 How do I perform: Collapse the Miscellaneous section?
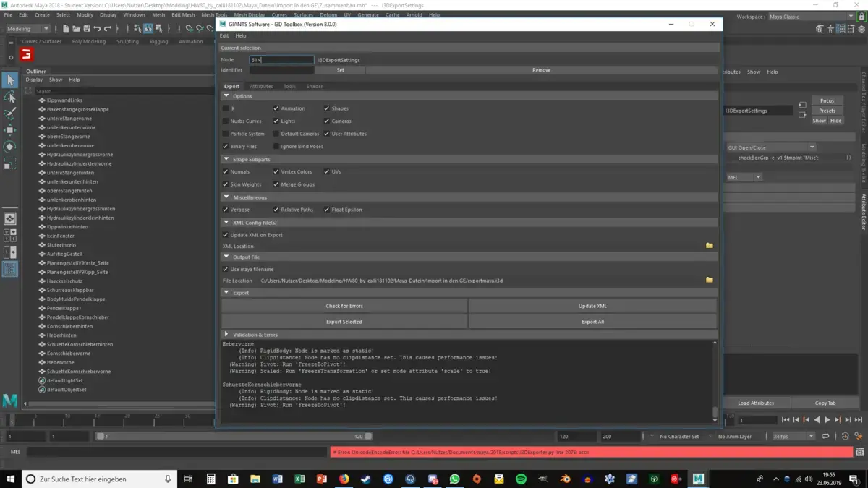226,197
